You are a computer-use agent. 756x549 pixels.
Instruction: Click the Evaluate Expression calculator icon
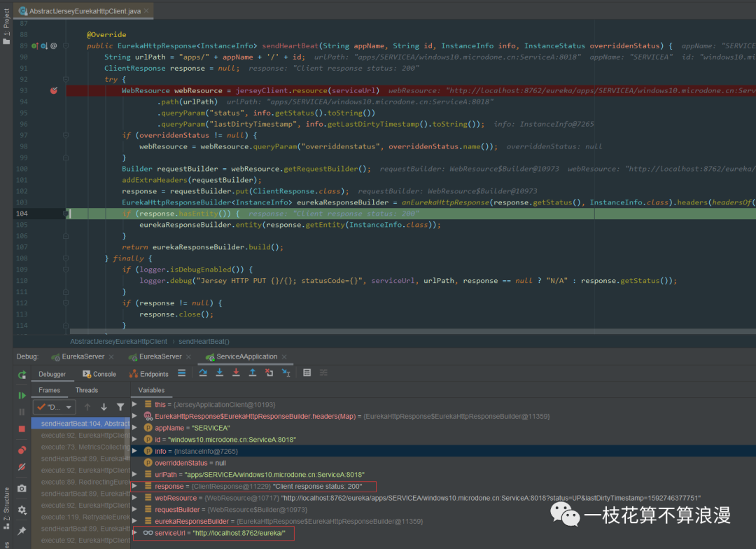(x=307, y=373)
